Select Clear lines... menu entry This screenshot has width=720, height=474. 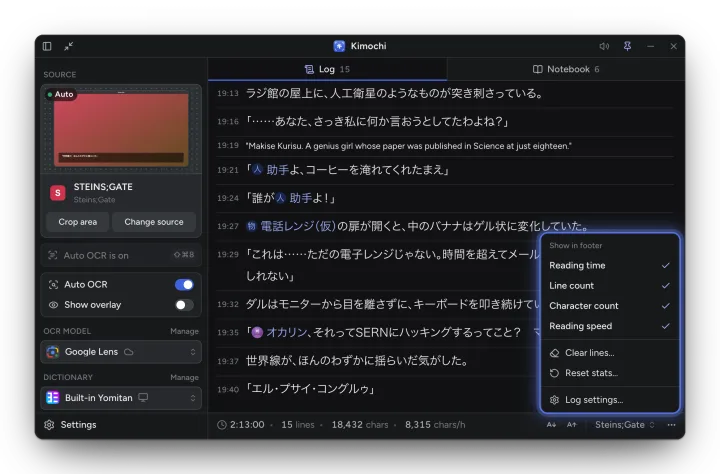point(609,353)
